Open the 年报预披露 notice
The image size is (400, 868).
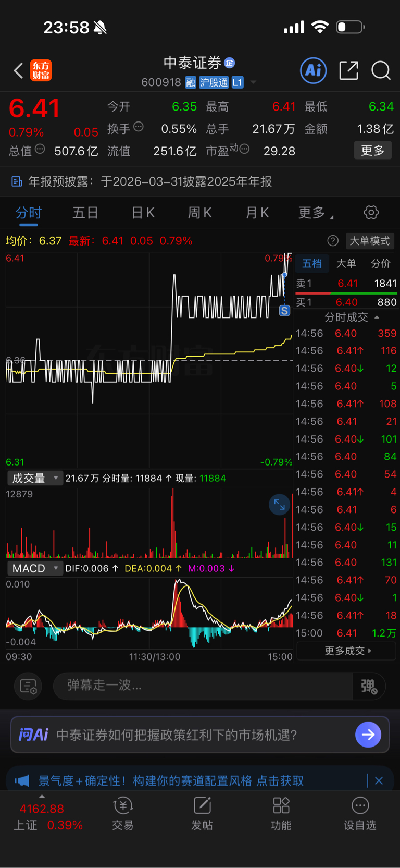(x=200, y=181)
